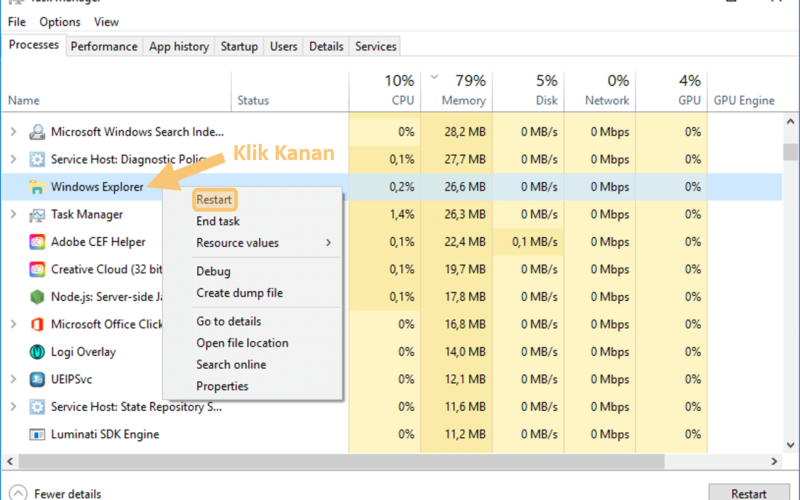Click the horizontal scrollbar thumb
800x500 pixels.
341,461
